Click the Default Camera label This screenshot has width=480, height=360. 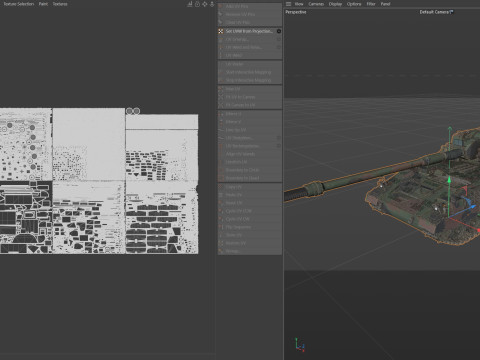coord(436,12)
